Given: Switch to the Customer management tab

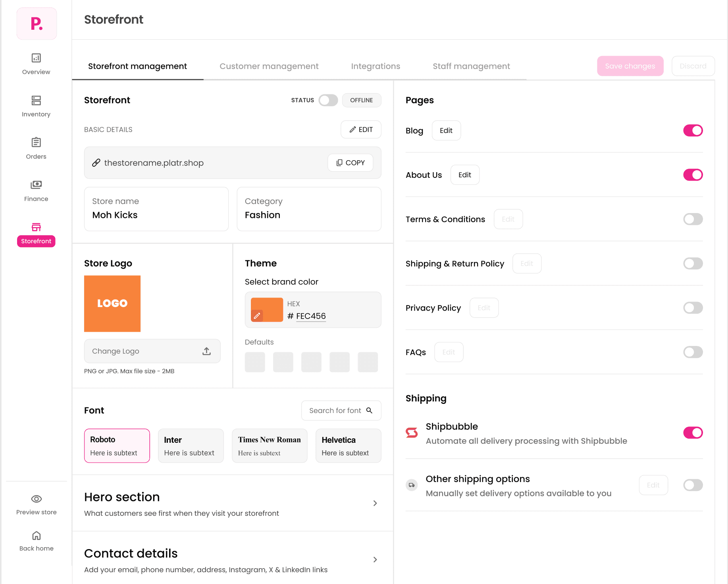Looking at the screenshot, I should 269,66.
